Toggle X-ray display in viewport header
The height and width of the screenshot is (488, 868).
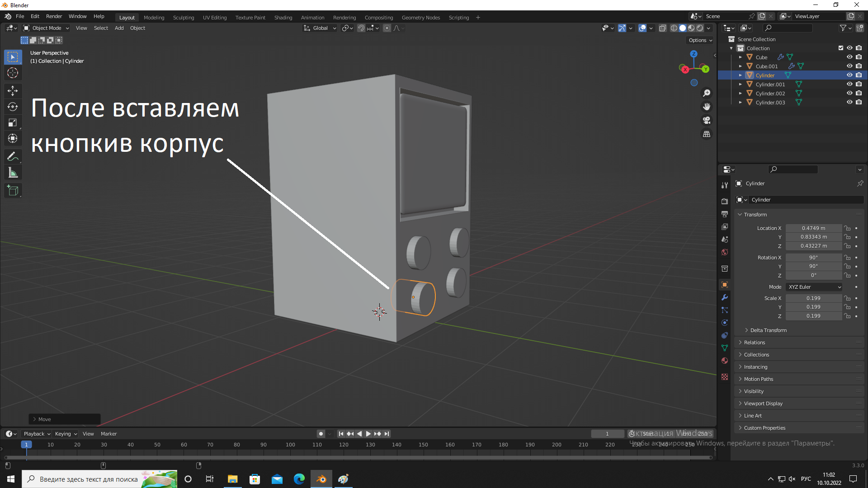coord(662,28)
